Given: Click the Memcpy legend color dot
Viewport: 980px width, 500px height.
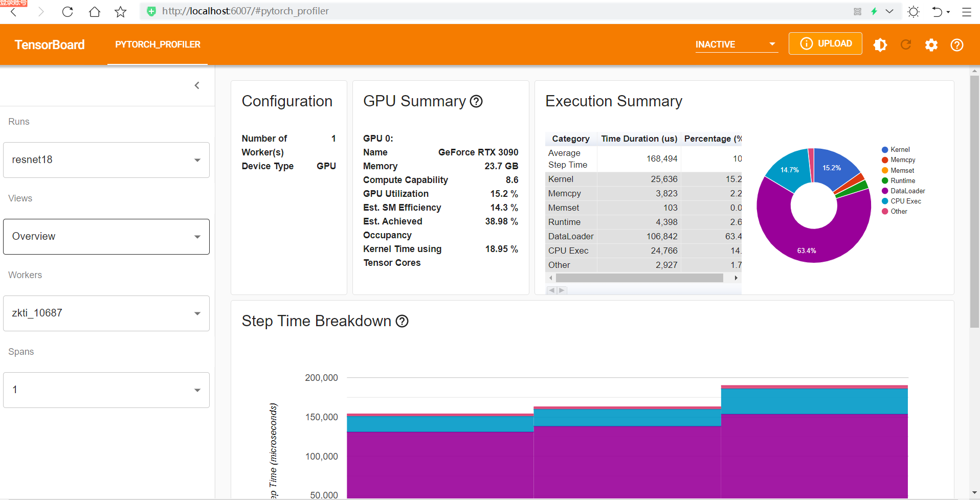Looking at the screenshot, I should point(885,160).
